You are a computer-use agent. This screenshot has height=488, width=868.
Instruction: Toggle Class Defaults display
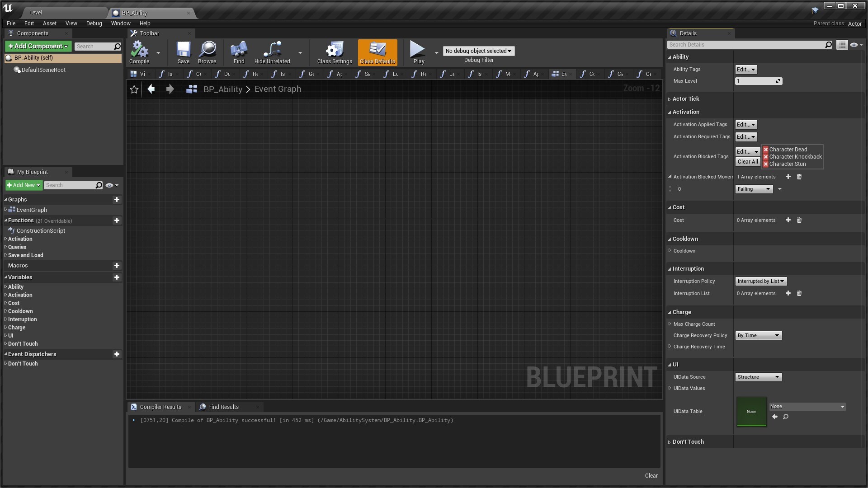tap(377, 52)
